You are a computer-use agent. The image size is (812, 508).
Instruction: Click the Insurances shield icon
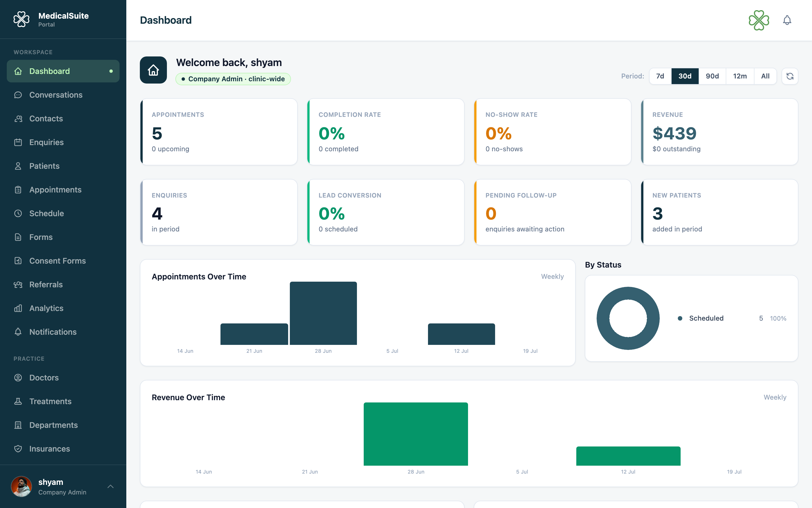18,449
